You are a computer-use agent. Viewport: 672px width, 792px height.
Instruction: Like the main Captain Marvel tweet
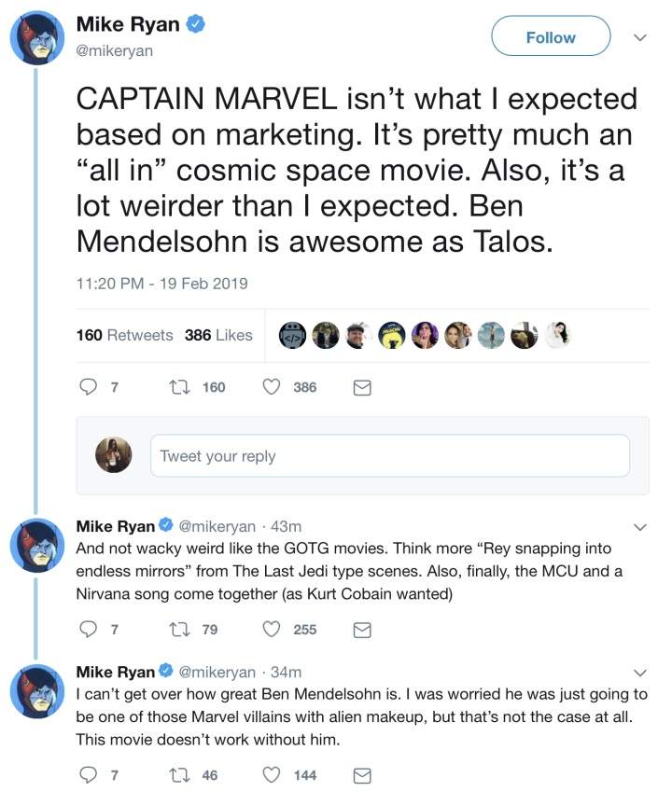tap(273, 387)
